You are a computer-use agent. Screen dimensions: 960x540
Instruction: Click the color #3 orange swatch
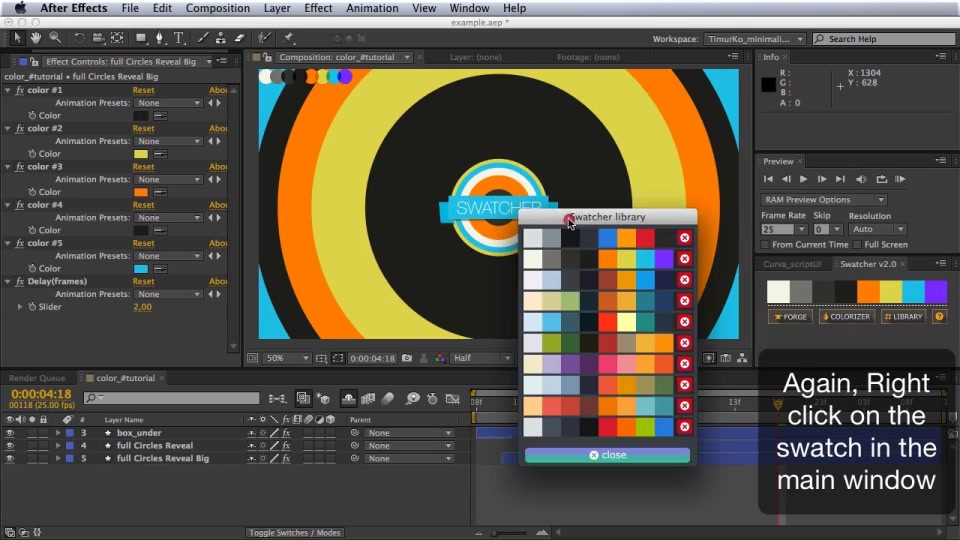coord(141,192)
